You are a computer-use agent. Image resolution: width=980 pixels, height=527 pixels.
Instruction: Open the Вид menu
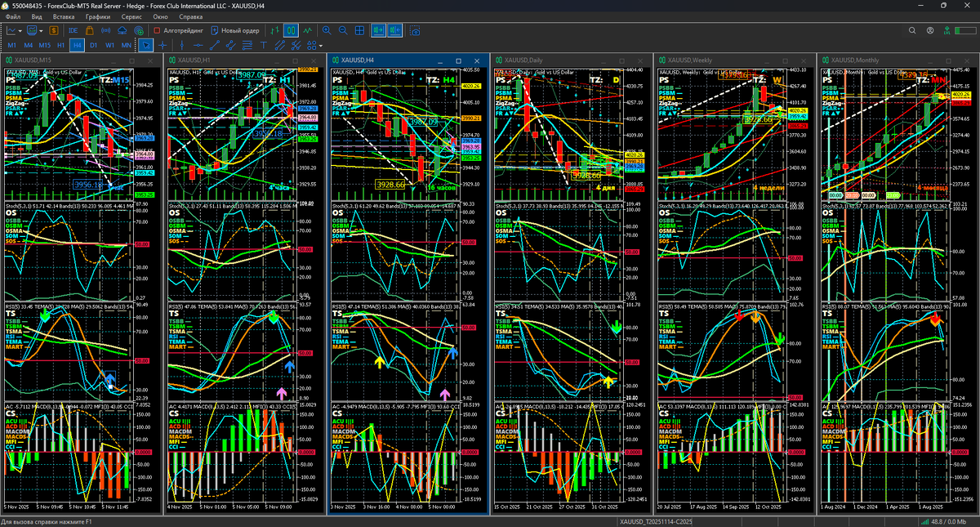[x=37, y=16]
